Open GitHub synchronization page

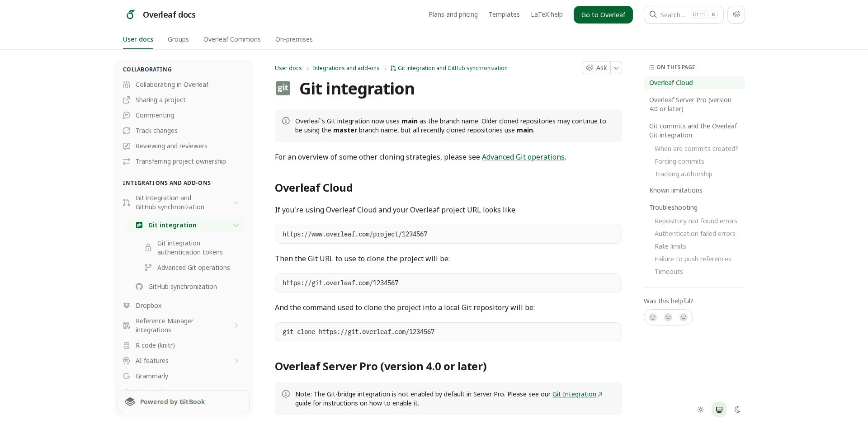[x=182, y=287]
